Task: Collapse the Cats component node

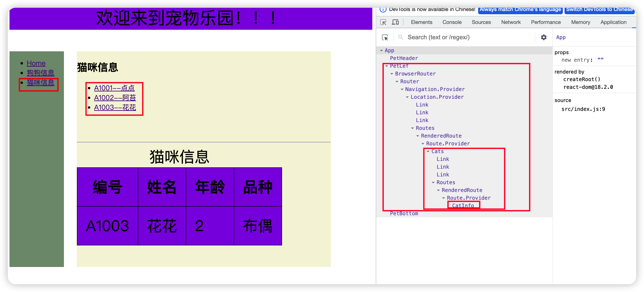Action: 428,151
